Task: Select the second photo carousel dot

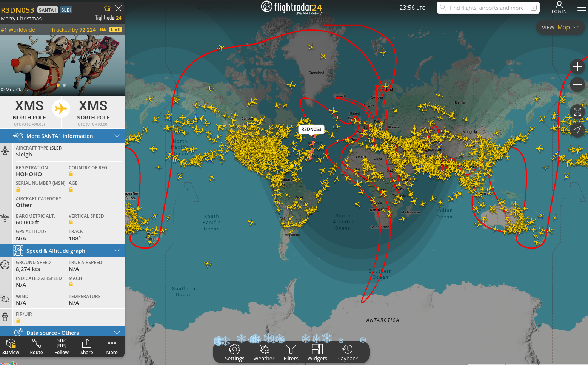Action: pyautogui.click(x=64, y=85)
